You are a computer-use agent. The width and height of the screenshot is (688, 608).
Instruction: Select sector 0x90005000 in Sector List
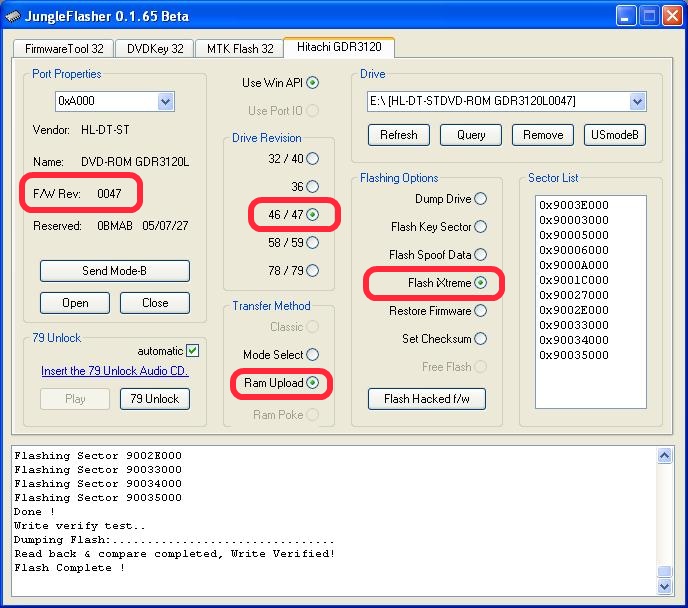pyautogui.click(x=573, y=235)
